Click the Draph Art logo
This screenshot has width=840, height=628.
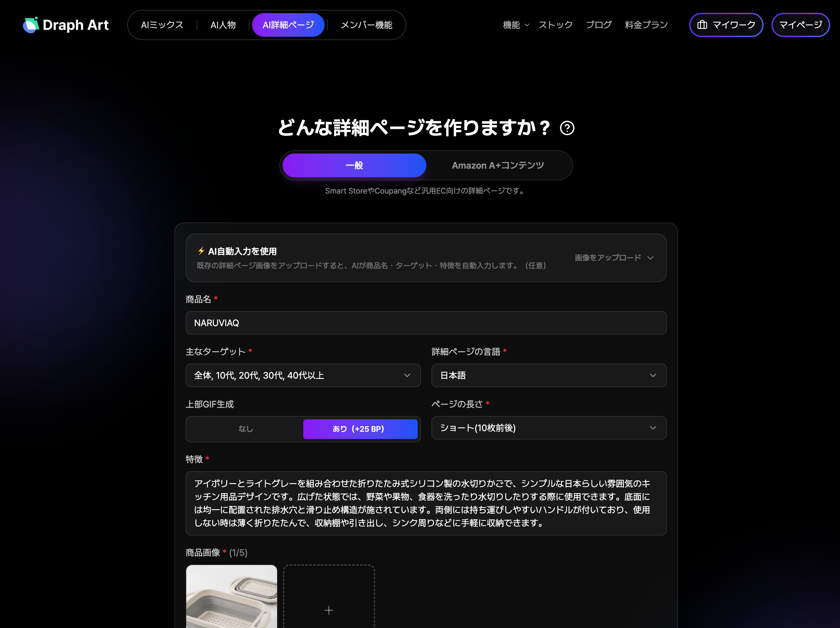tap(66, 25)
